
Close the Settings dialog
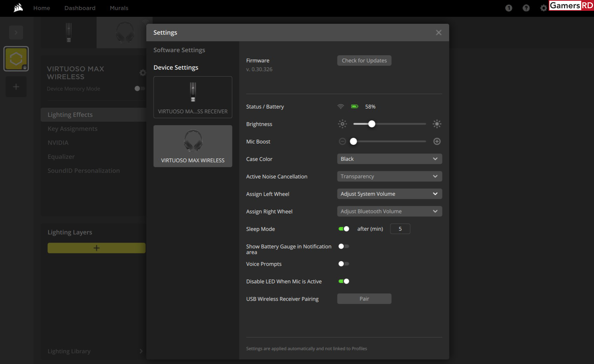click(x=439, y=33)
